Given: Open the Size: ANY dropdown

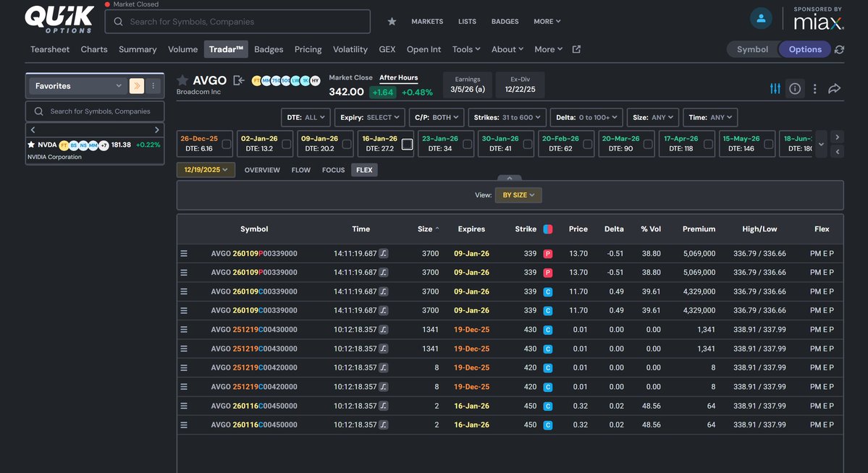Looking at the screenshot, I should coord(653,117).
